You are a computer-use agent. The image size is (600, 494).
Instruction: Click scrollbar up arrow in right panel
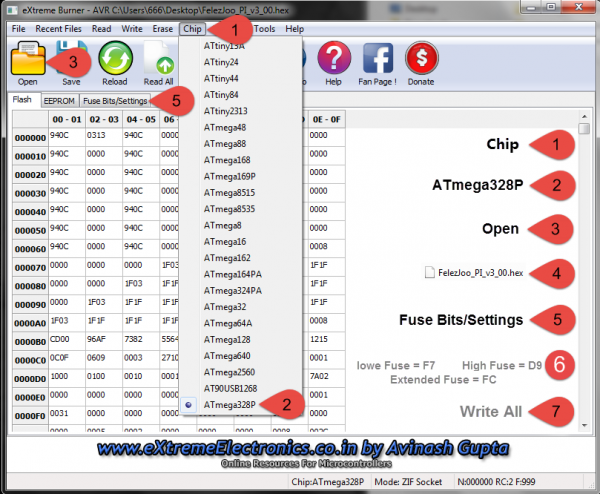[584, 116]
